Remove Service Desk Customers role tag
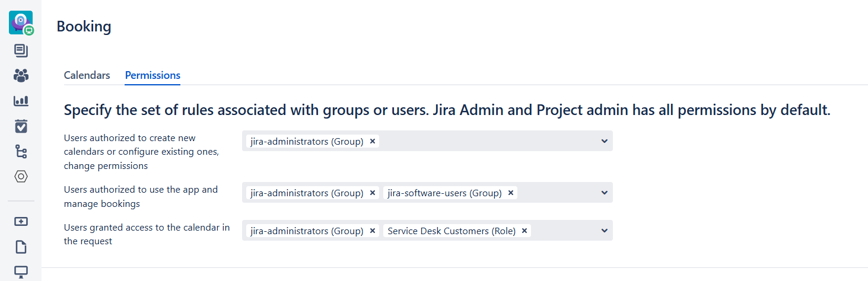Viewport: 868px width, 281px height. coord(524,231)
